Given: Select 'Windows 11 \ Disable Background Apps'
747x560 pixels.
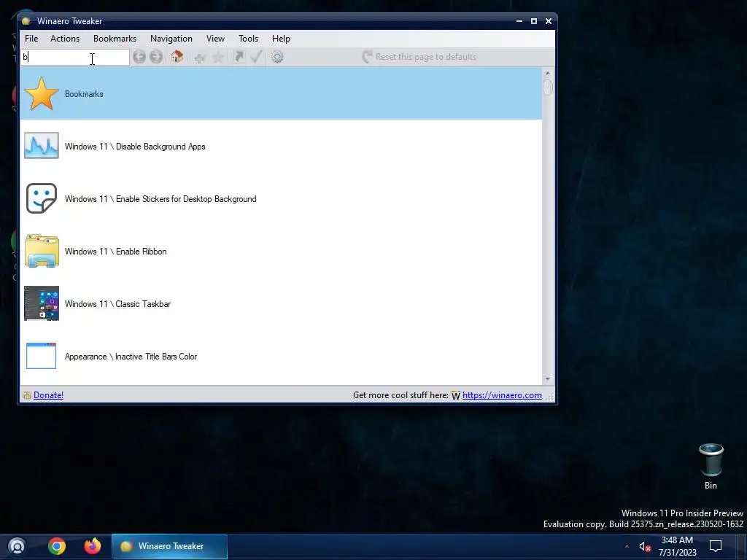Looking at the screenshot, I should pyautogui.click(x=281, y=146).
